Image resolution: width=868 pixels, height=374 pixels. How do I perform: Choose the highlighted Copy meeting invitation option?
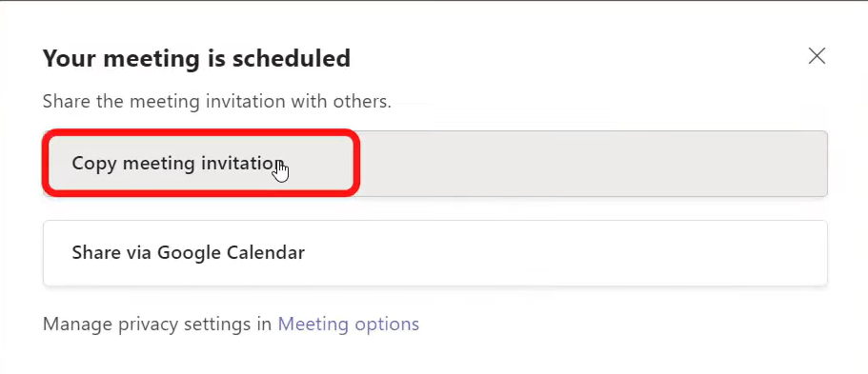(435, 164)
